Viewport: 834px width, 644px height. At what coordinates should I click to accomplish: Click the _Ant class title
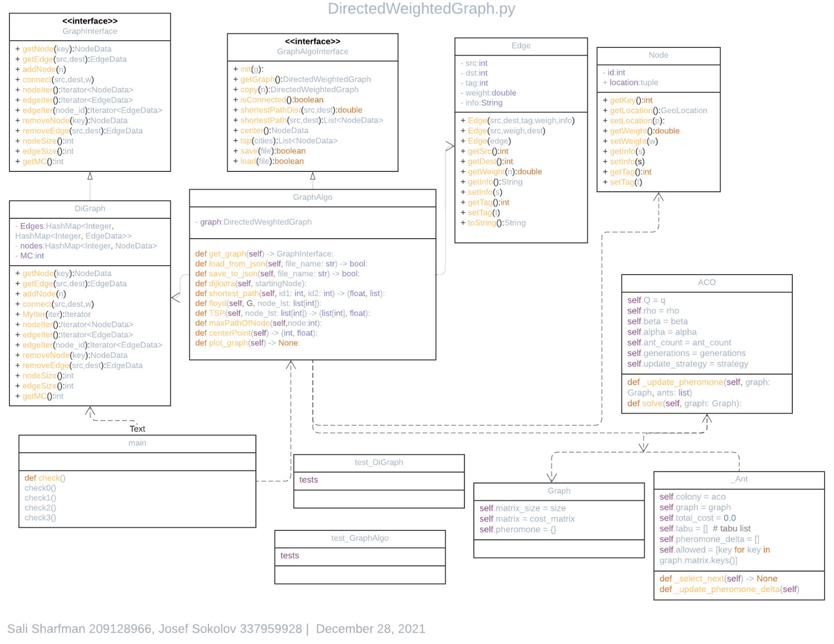[740, 478]
